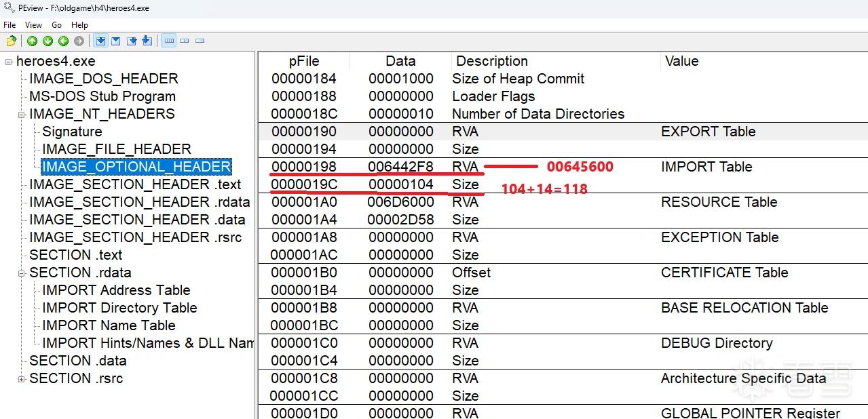868x419 pixels.
Task: Open the Go menu
Action: (x=57, y=25)
